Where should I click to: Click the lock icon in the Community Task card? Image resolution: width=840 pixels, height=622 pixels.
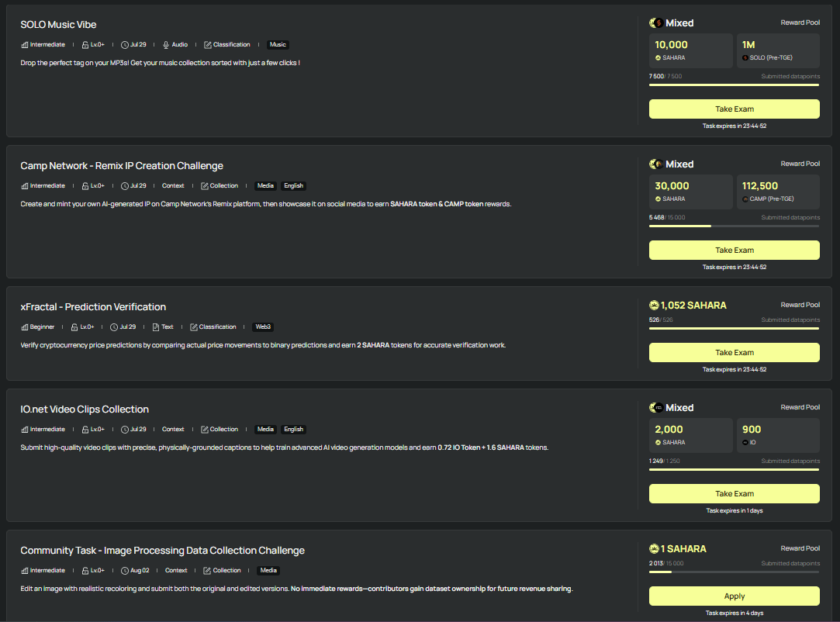[85, 571]
